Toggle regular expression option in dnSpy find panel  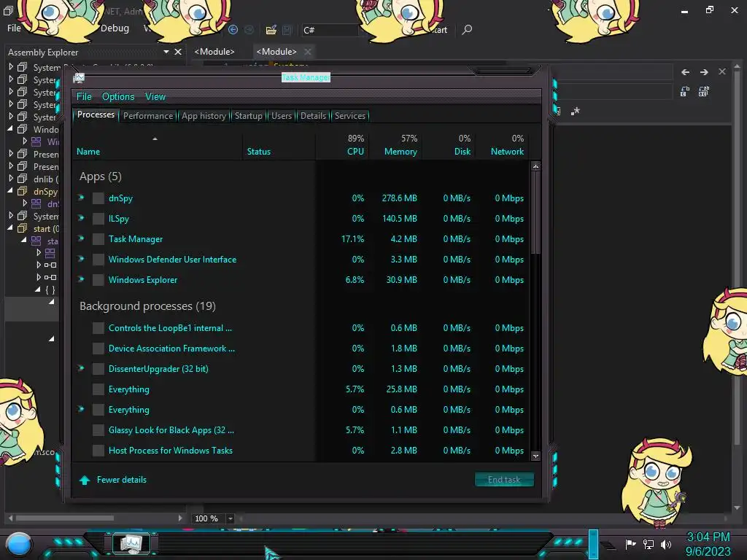coord(576,111)
